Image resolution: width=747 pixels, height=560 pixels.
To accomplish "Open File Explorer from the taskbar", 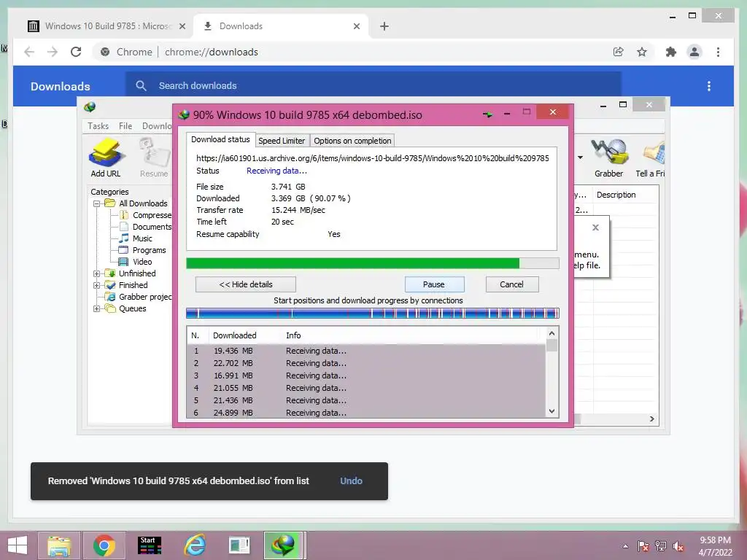I will pos(59,545).
